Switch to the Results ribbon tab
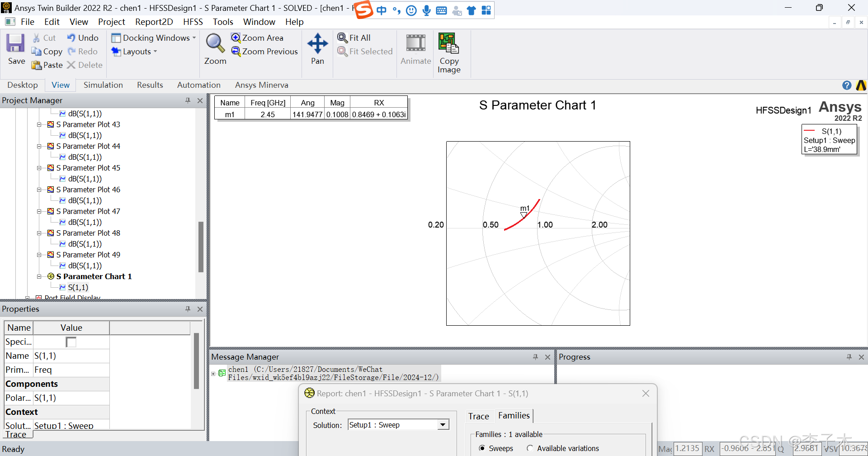Image resolution: width=868 pixels, height=456 pixels. coord(150,85)
